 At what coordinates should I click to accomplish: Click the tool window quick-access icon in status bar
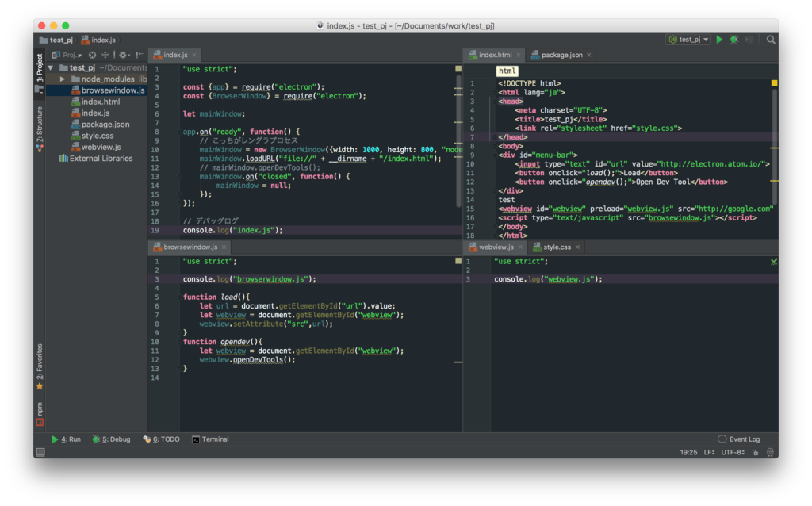(40, 453)
